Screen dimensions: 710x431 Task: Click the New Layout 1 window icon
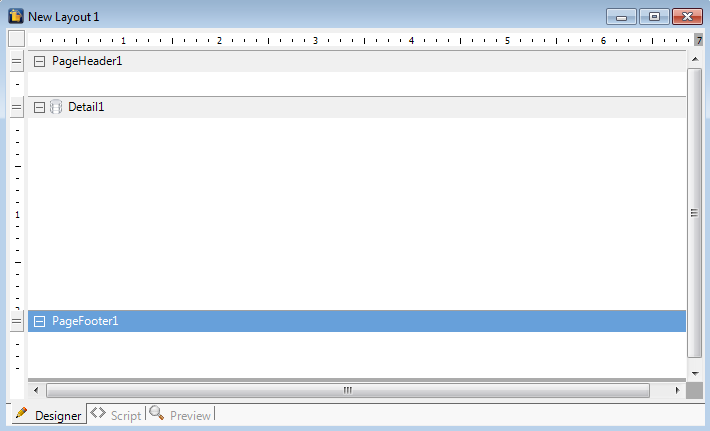16,16
